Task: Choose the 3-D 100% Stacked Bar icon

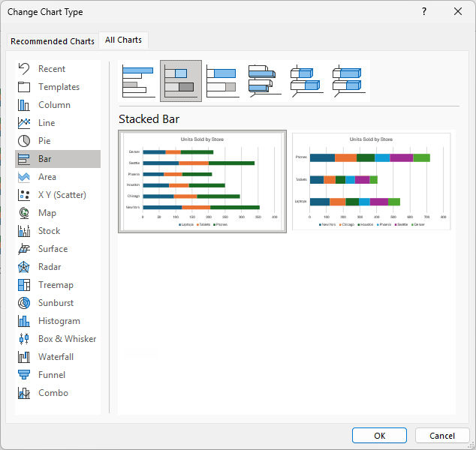Action: coord(349,81)
